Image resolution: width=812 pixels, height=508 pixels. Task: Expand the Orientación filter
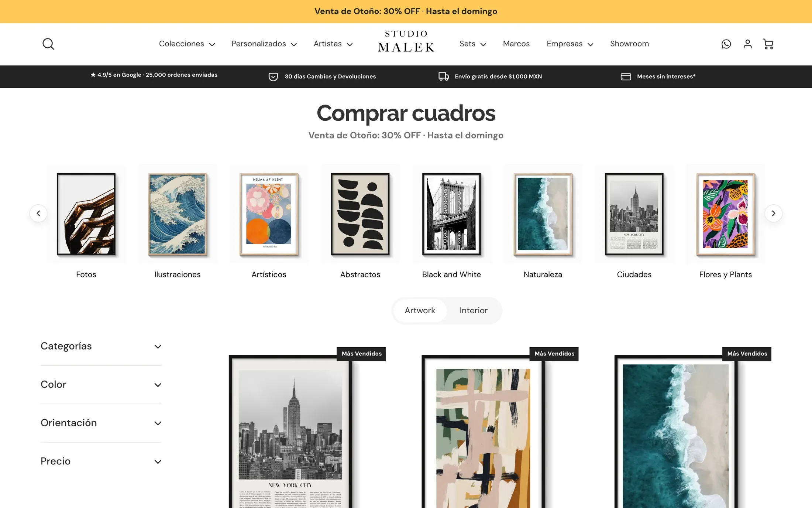(101, 423)
